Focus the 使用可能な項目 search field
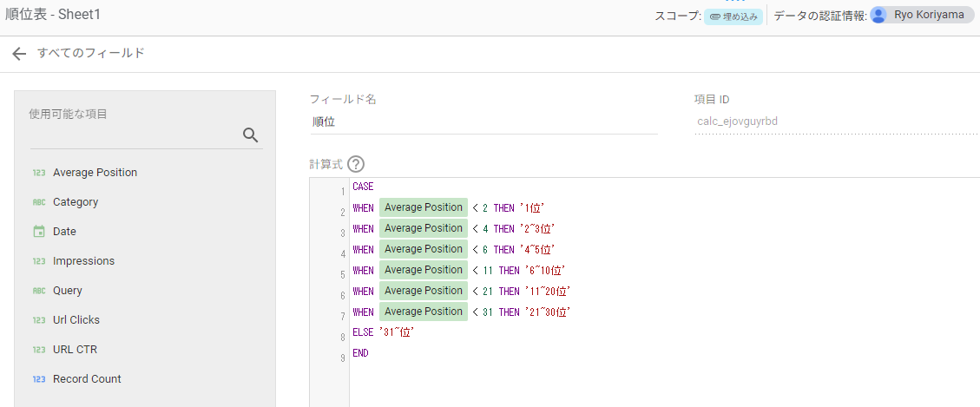The height and width of the screenshot is (407, 980). click(135, 135)
